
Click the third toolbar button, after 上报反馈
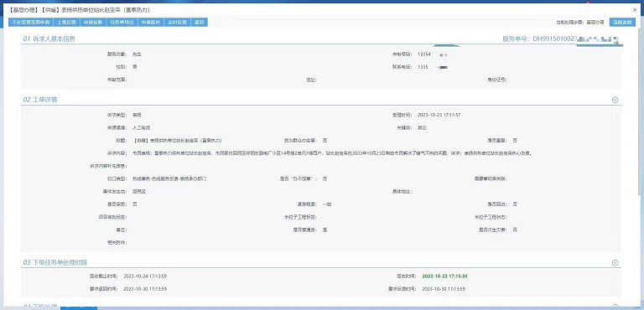pos(93,22)
